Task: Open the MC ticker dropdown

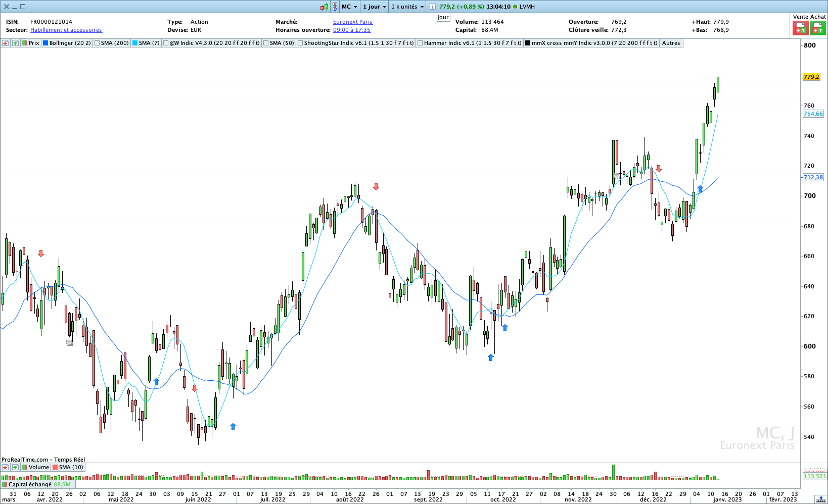Action: pos(349,7)
